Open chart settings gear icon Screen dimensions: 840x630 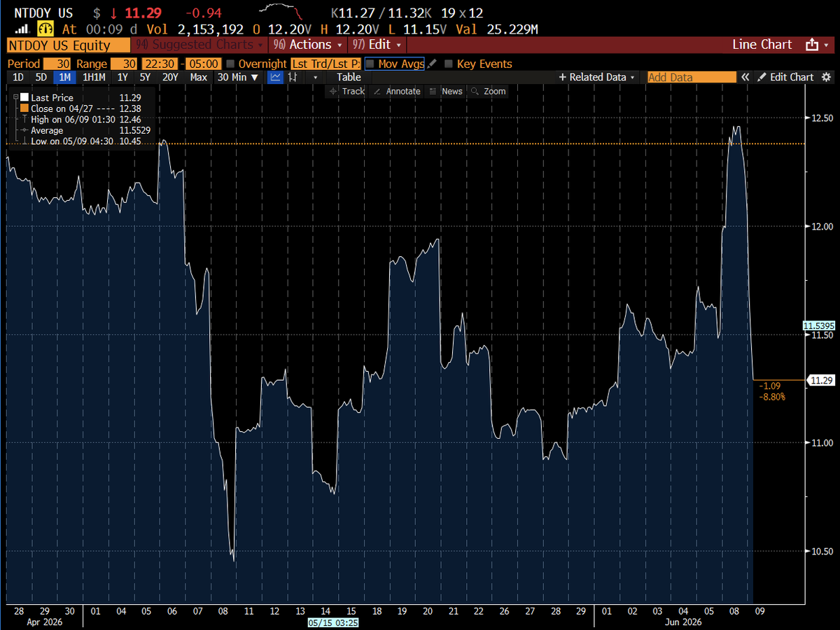pos(826,77)
